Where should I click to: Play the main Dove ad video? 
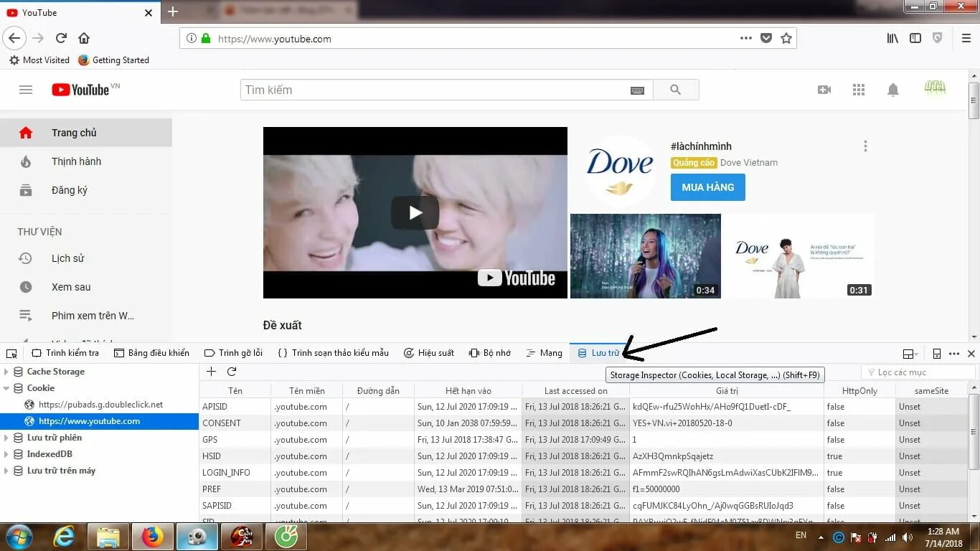(415, 212)
